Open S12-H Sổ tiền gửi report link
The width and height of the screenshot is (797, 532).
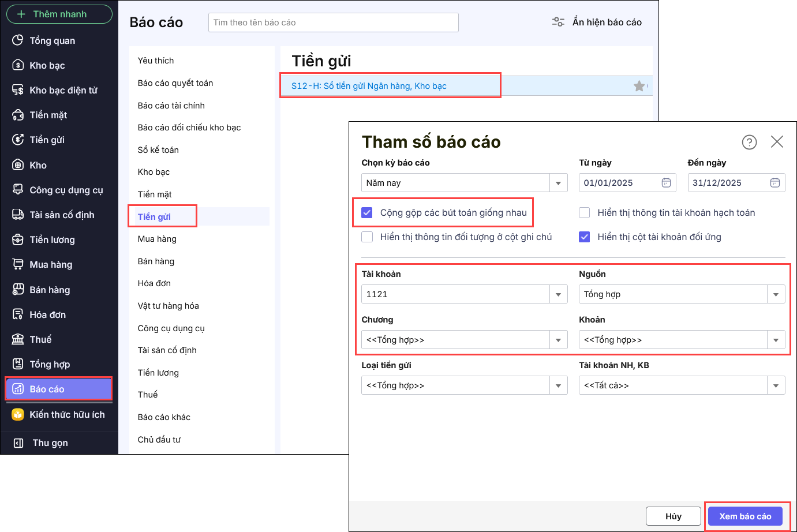[x=369, y=86]
